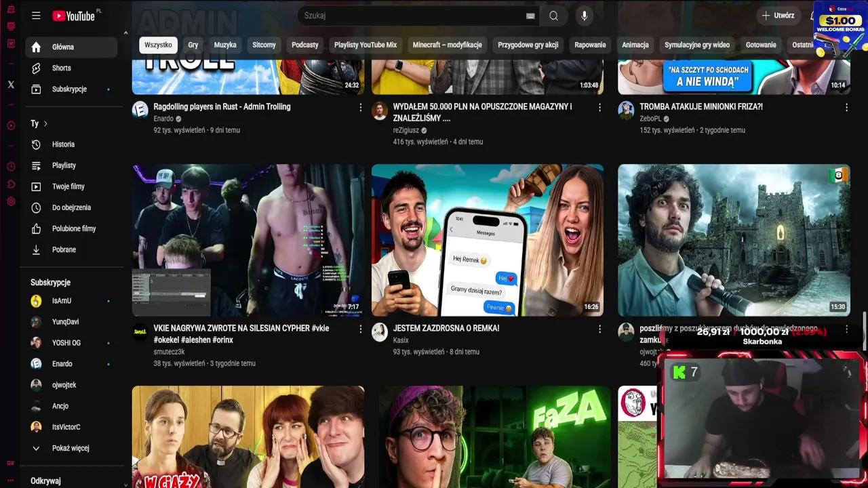868x488 pixels.
Task: Open Playlisty in the sidebar
Action: [x=71, y=165]
